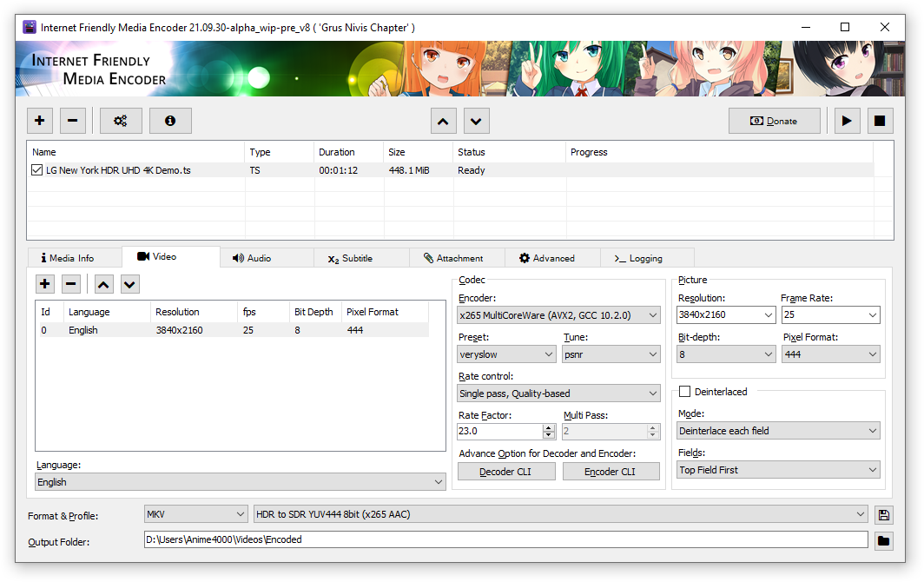
Task: Remove the selected file from the queue
Action: [x=72, y=120]
